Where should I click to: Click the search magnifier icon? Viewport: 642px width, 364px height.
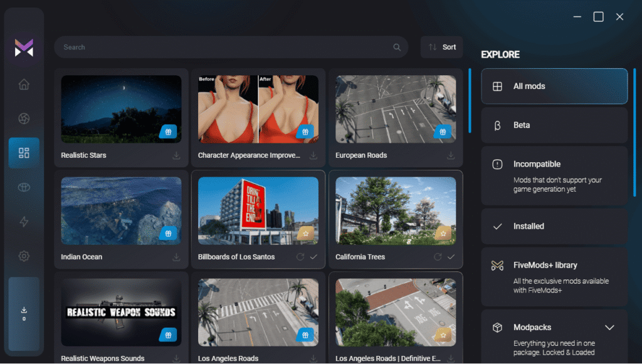coord(397,47)
